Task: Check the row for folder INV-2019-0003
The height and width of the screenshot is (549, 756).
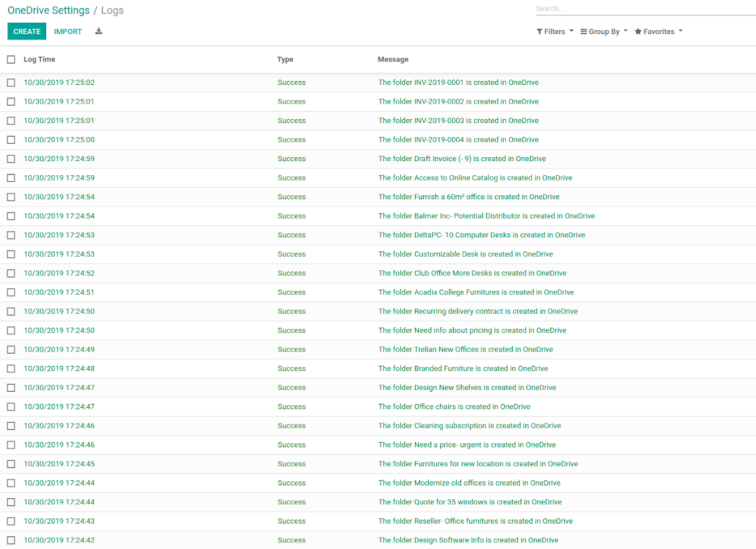Action: [11, 120]
